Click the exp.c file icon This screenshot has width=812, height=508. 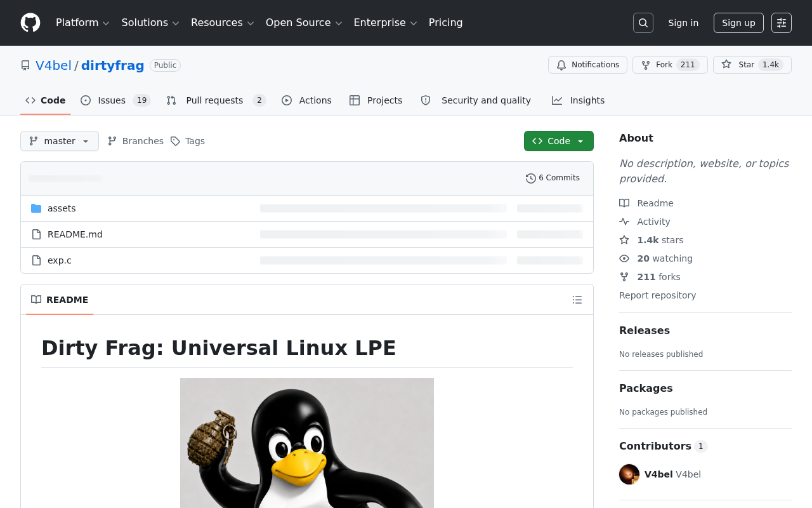point(36,260)
